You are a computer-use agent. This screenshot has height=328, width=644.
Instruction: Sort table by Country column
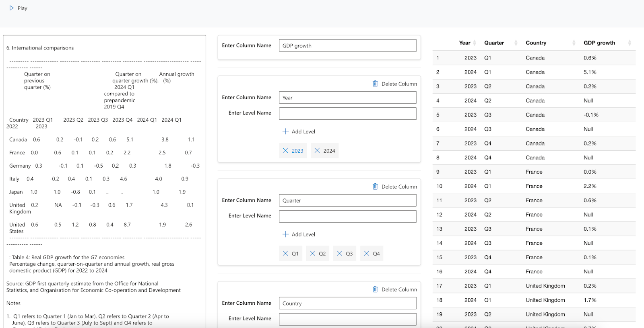click(574, 43)
